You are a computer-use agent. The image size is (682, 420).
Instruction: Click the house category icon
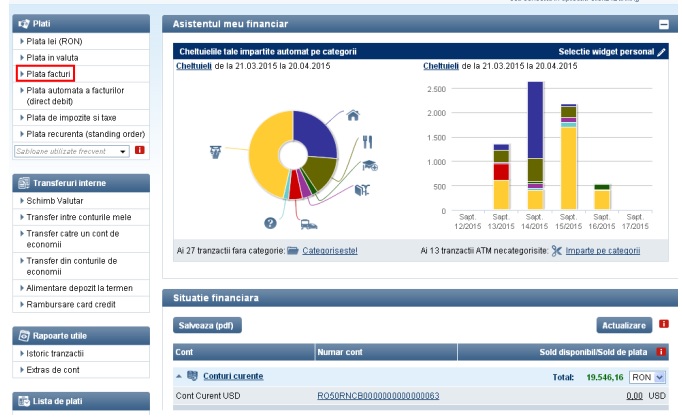[x=353, y=115]
